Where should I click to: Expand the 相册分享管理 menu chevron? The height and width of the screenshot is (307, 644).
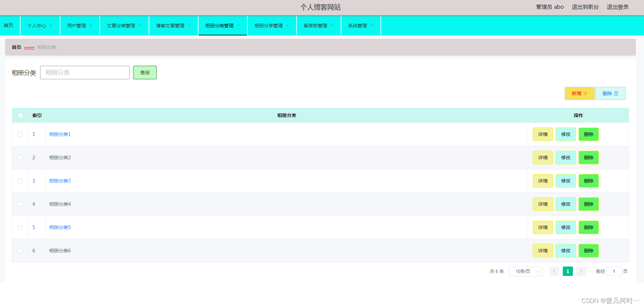287,25
